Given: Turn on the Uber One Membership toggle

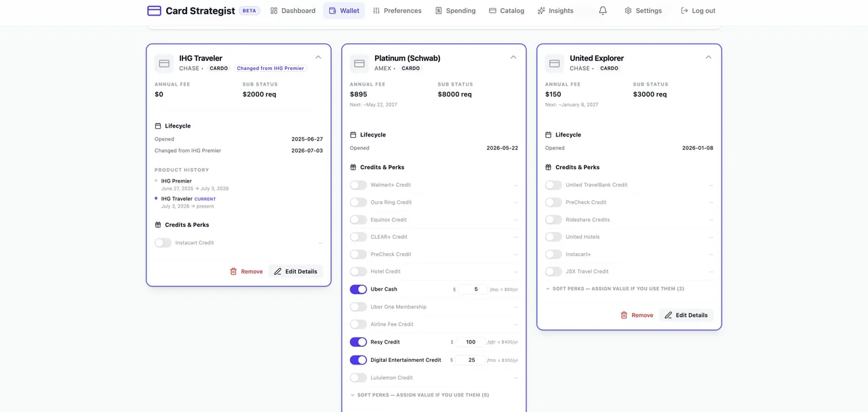Looking at the screenshot, I should click(x=359, y=307).
